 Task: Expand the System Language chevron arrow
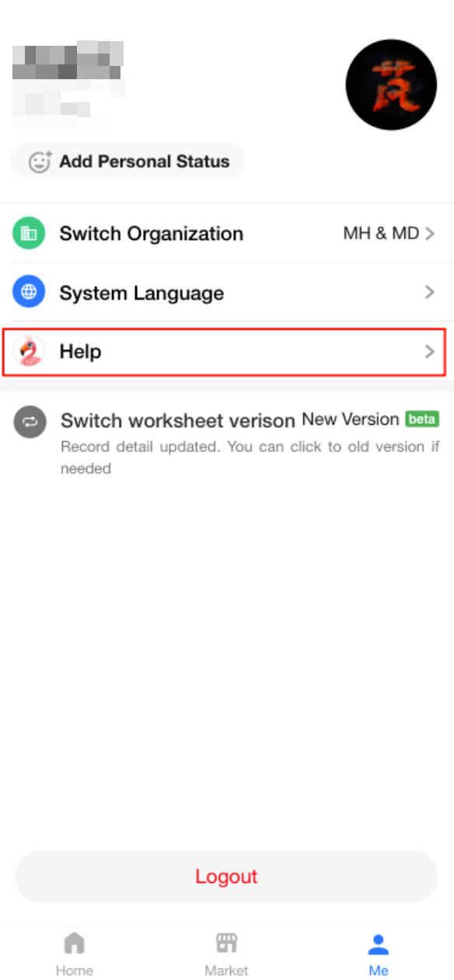pos(430,293)
